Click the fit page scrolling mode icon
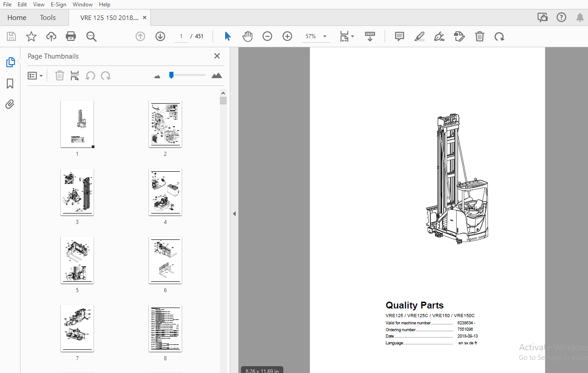The height and width of the screenshot is (373, 588). (x=345, y=36)
